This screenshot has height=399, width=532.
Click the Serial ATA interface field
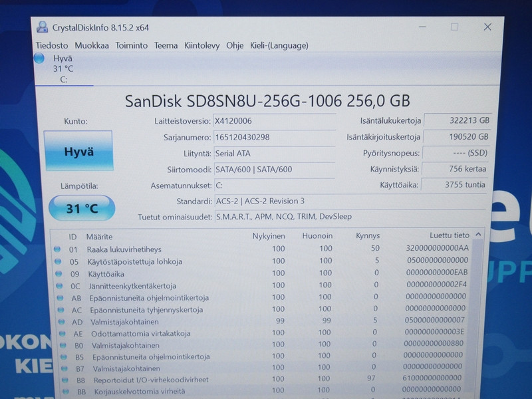[x=274, y=154]
